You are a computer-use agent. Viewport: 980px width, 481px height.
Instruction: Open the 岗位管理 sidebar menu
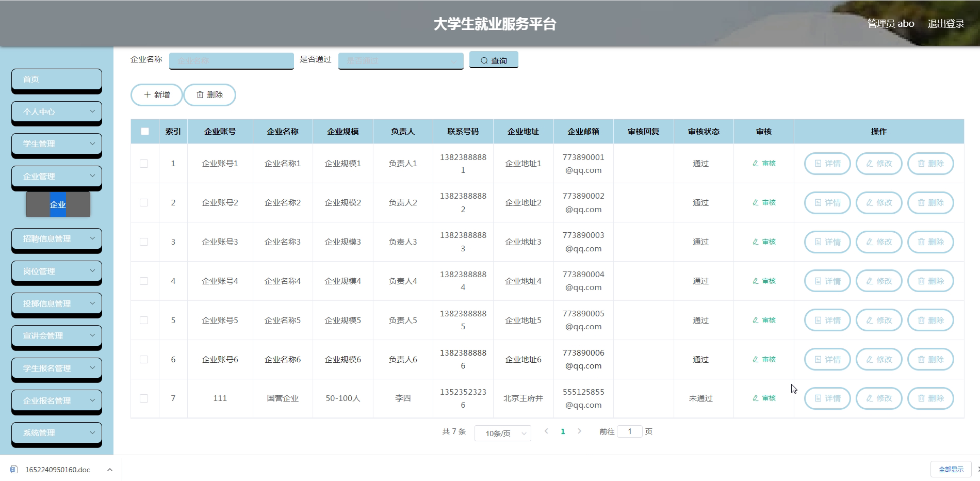[57, 271]
